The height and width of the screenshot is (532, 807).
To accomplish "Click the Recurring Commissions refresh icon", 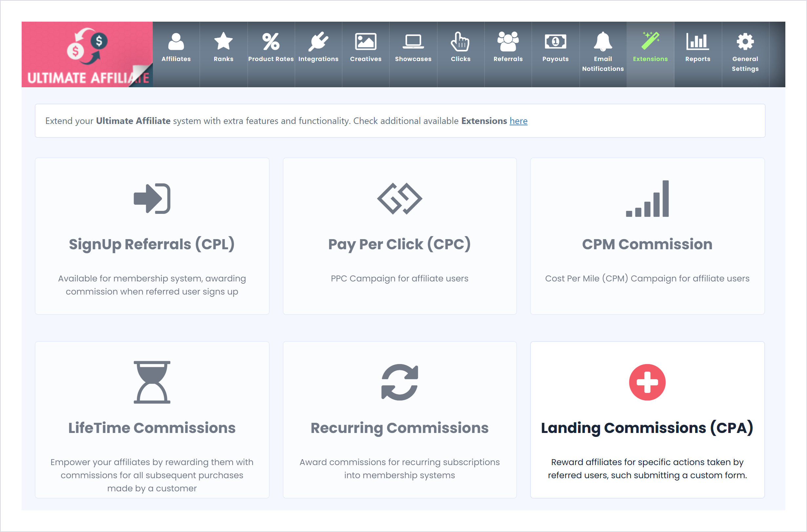I will [400, 382].
